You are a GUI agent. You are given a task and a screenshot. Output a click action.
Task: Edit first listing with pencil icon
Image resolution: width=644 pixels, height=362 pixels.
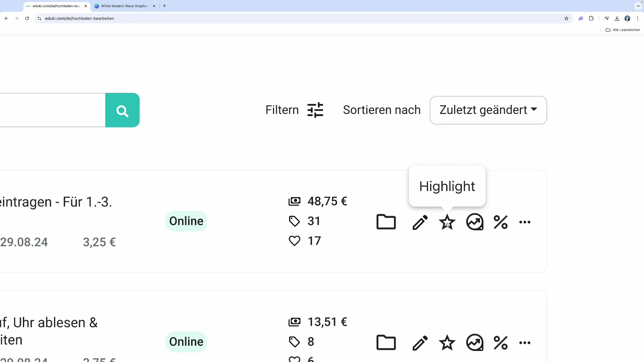pyautogui.click(x=420, y=222)
